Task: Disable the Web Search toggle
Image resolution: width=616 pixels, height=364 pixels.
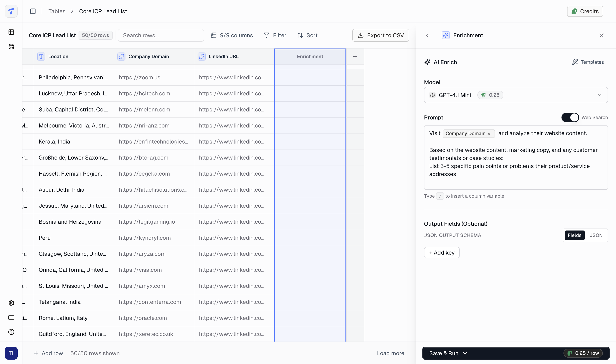Action: click(570, 117)
